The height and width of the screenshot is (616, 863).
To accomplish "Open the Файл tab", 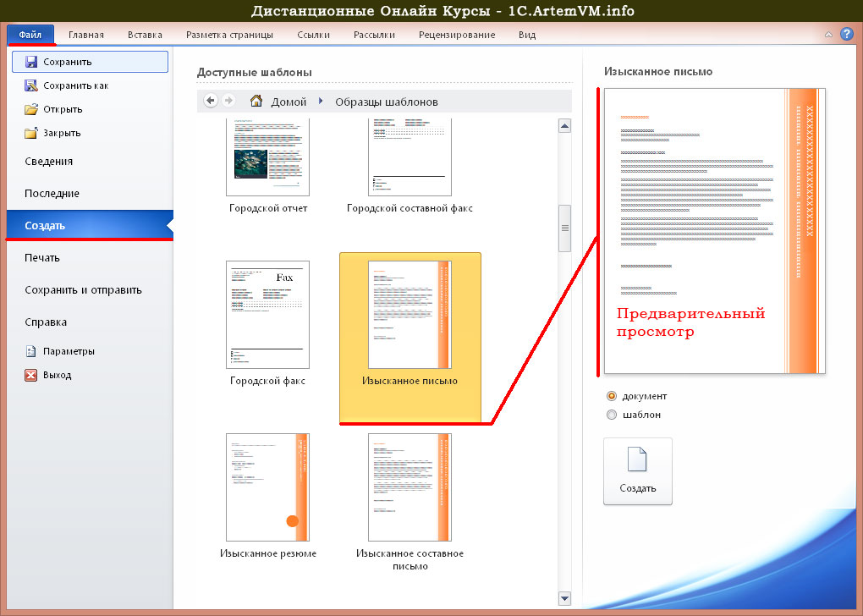I will 30,35.
